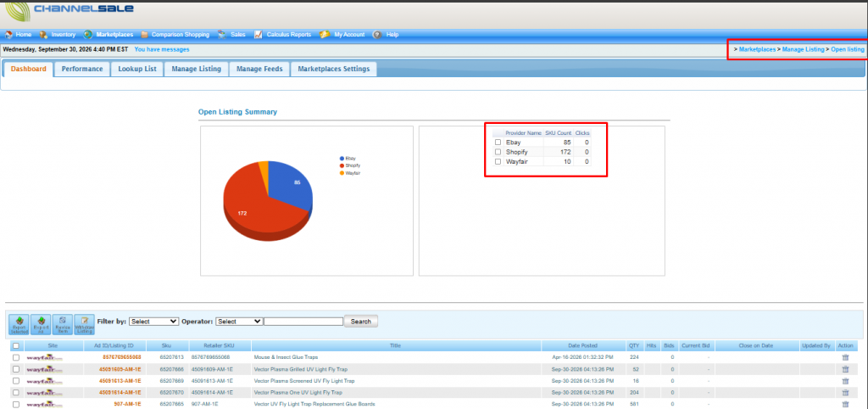Tick the Ebay provider checkbox
The width and height of the screenshot is (868, 409).
[x=498, y=143]
